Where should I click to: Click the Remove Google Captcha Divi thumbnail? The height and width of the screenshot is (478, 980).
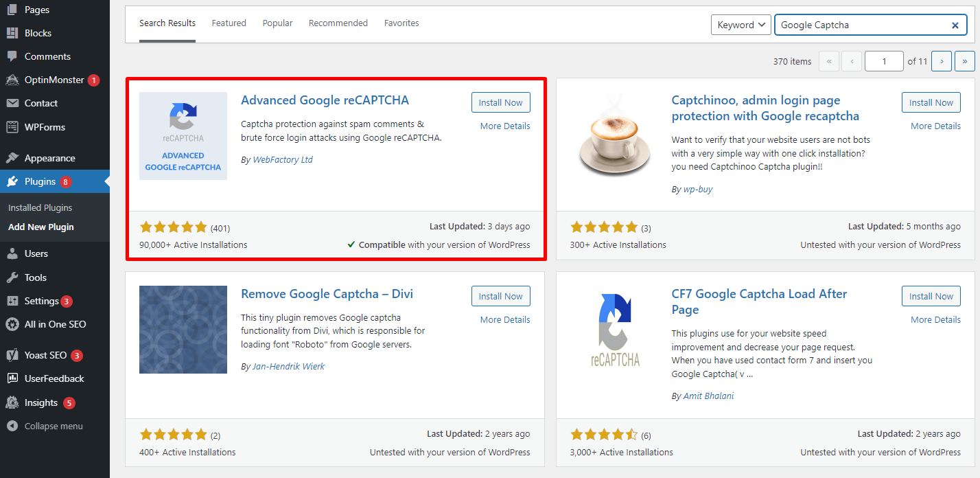[183, 330]
